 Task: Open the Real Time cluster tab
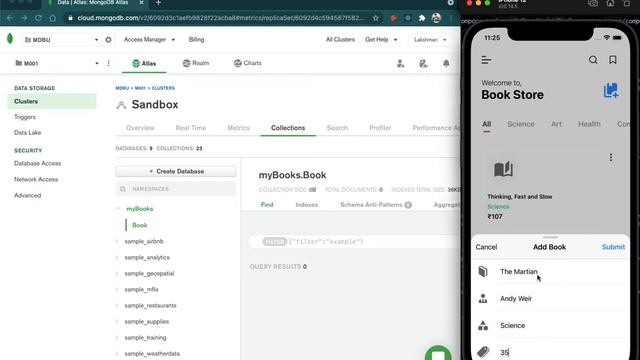pyautogui.click(x=191, y=128)
